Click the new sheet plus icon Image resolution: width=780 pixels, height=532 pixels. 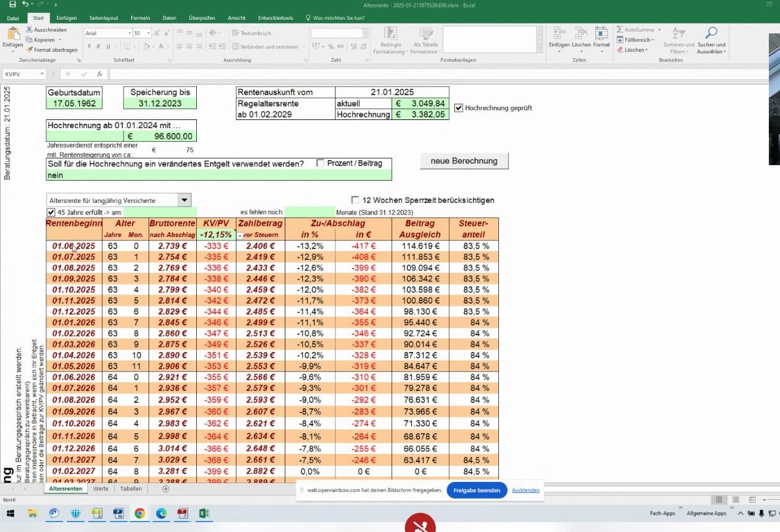pyautogui.click(x=165, y=489)
